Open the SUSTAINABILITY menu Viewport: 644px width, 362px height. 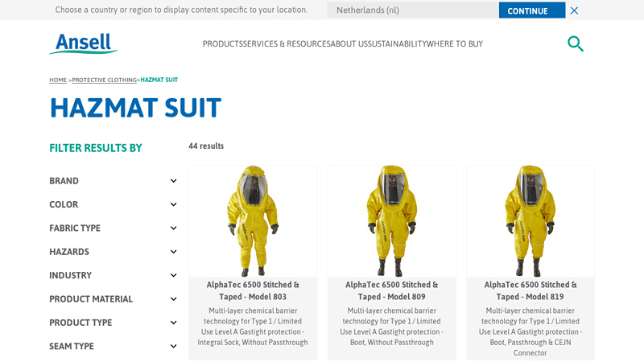coord(397,44)
